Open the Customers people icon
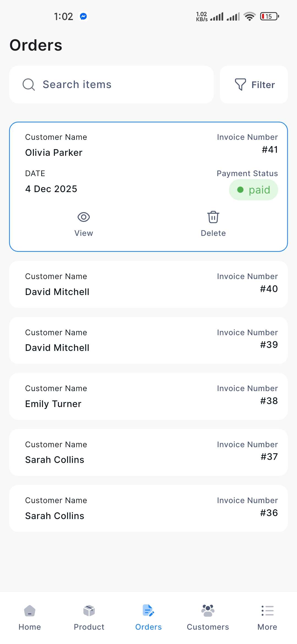Image resolution: width=297 pixels, height=644 pixels. pyautogui.click(x=208, y=611)
